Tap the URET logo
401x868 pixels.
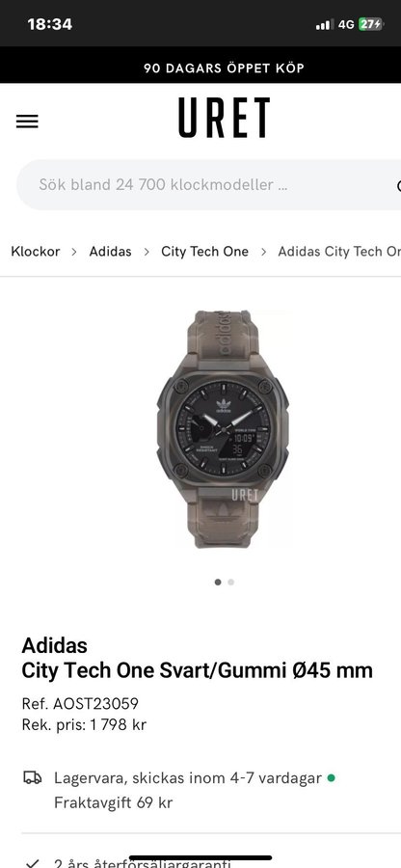click(x=224, y=118)
